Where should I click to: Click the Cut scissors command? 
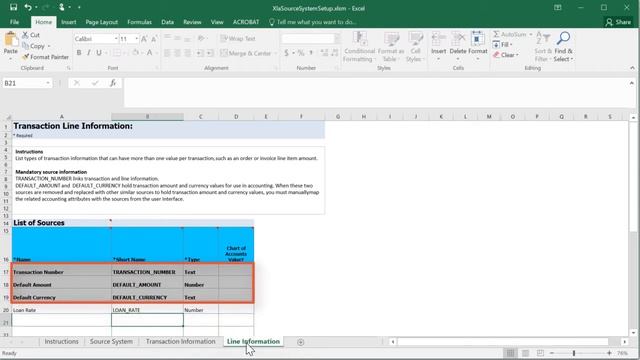tap(31, 35)
